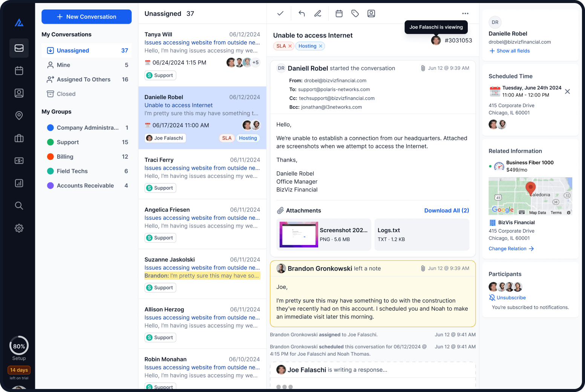Viewport: 585px width, 392px height.
Task: Select Assigned To Others folder
Action: point(87,80)
